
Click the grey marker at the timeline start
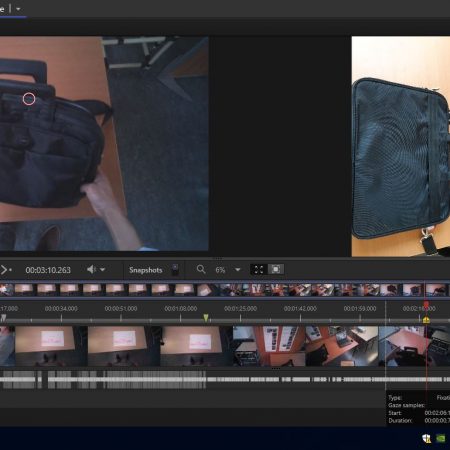click(x=3, y=318)
